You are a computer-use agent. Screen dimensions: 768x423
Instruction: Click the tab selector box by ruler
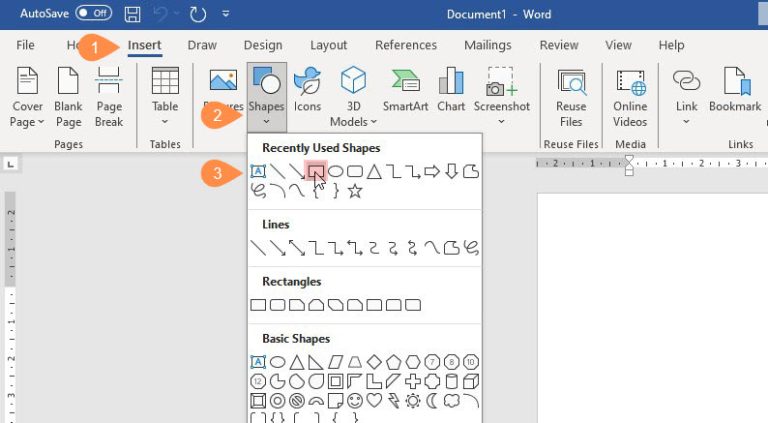pos(11,164)
